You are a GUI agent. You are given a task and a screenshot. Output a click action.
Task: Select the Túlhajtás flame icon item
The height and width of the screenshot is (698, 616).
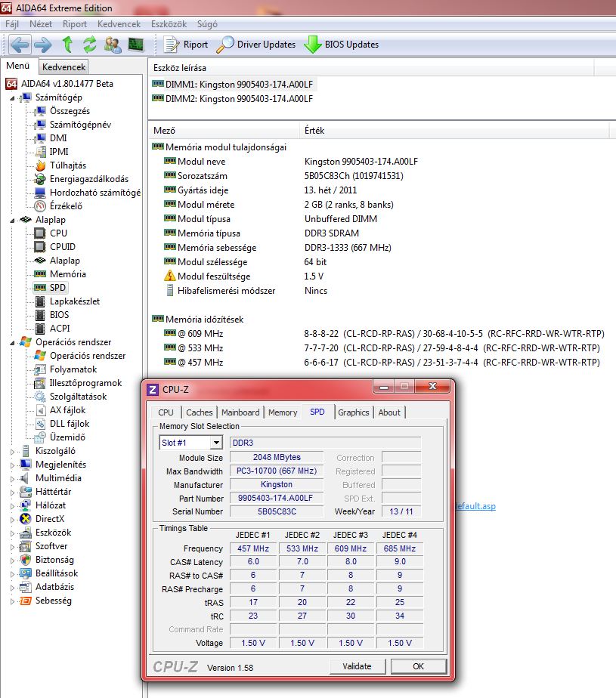click(40, 165)
